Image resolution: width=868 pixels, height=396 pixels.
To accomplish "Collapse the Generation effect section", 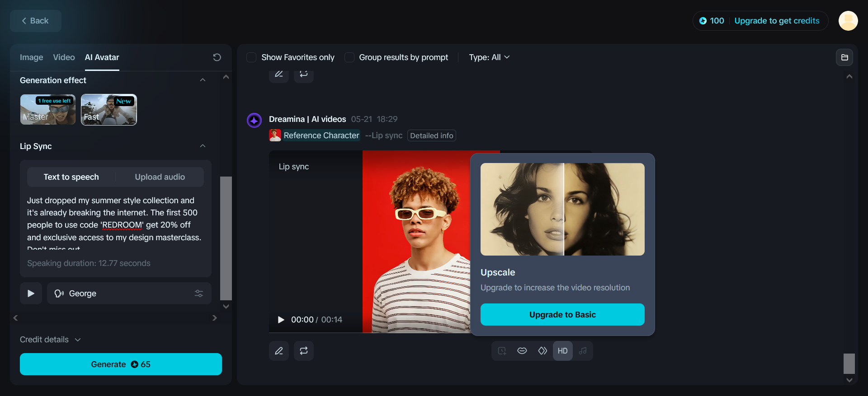I will (203, 80).
